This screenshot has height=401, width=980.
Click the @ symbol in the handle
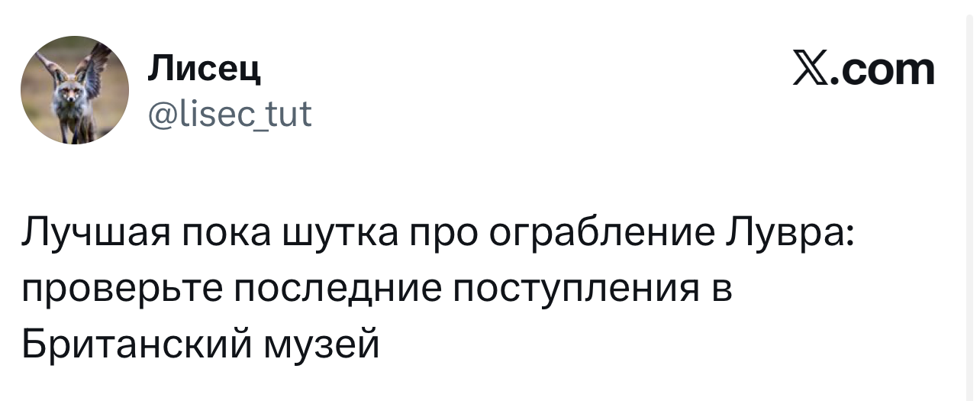pos(157,116)
